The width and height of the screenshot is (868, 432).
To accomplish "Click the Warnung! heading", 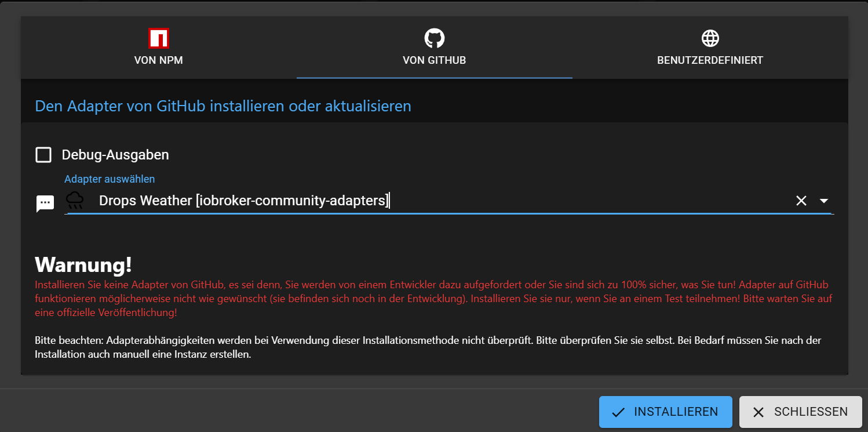I will click(x=83, y=264).
